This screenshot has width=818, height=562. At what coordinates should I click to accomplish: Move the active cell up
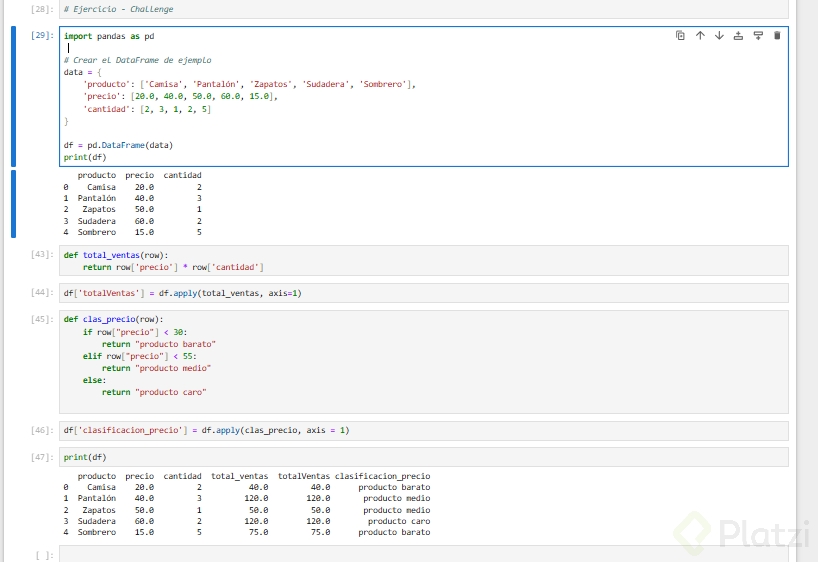(700, 36)
